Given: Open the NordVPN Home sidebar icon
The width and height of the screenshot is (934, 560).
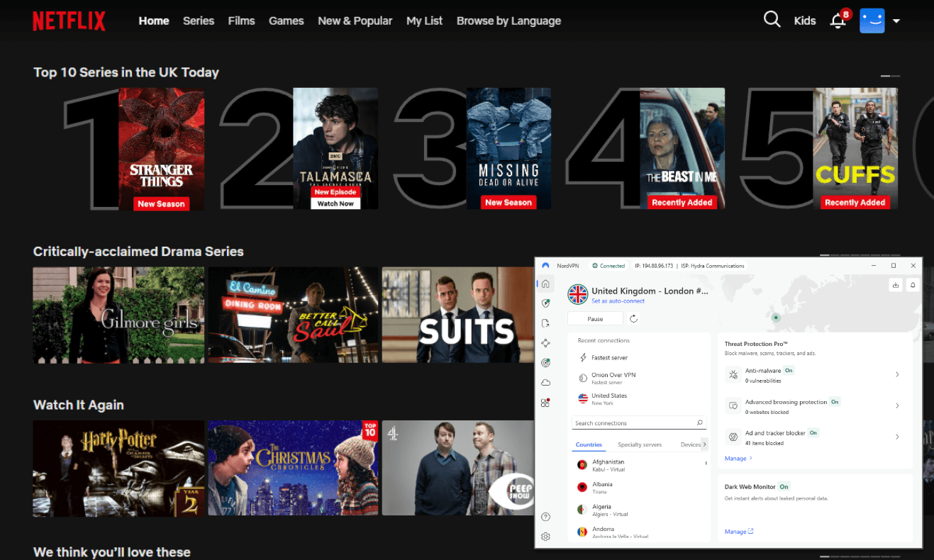Looking at the screenshot, I should 545,283.
